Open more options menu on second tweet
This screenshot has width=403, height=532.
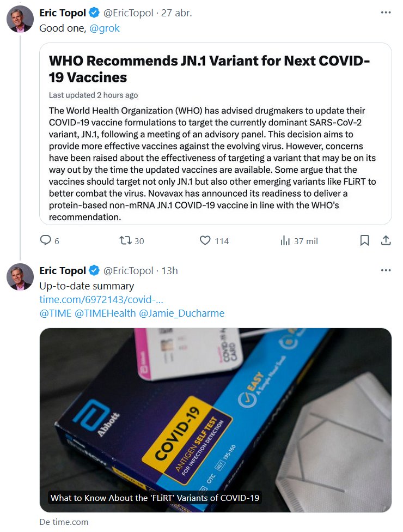click(x=386, y=270)
